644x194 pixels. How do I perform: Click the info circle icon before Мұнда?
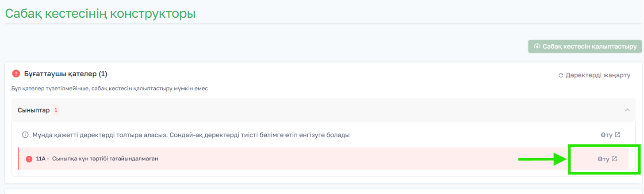click(x=25, y=135)
